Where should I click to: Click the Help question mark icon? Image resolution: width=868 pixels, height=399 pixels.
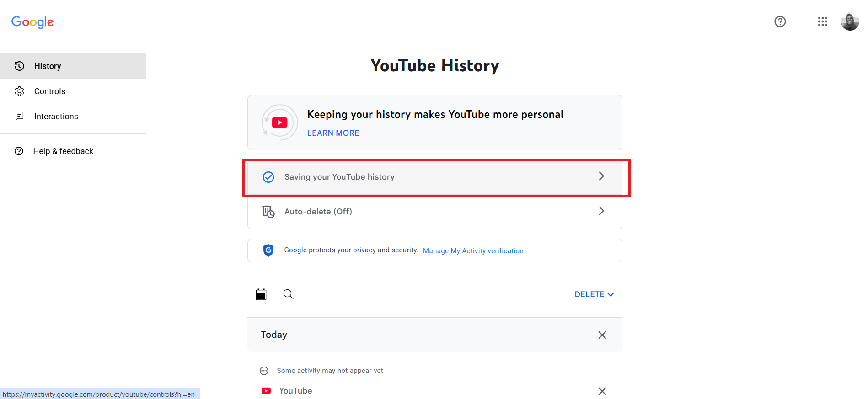point(780,21)
